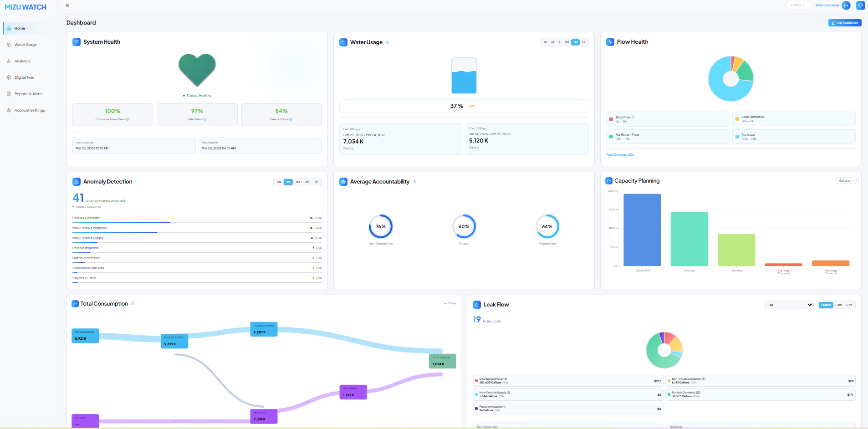Screen dimensions: 868x429
Task: Click the Welcome Jerzy text
Action: pyautogui.click(x=827, y=5)
